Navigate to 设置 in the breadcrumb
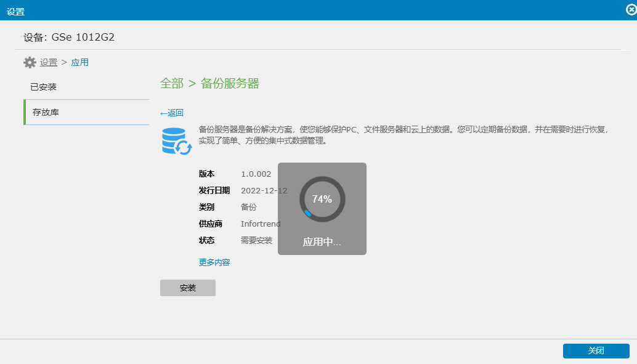This screenshot has height=364, width=637. pyautogui.click(x=49, y=62)
